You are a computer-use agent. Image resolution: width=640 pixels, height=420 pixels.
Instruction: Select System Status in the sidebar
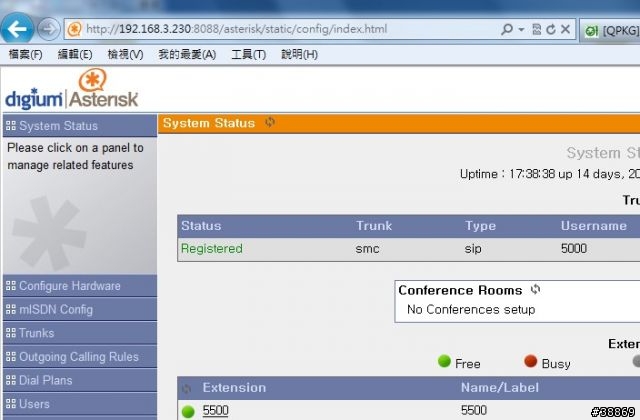click(80, 126)
